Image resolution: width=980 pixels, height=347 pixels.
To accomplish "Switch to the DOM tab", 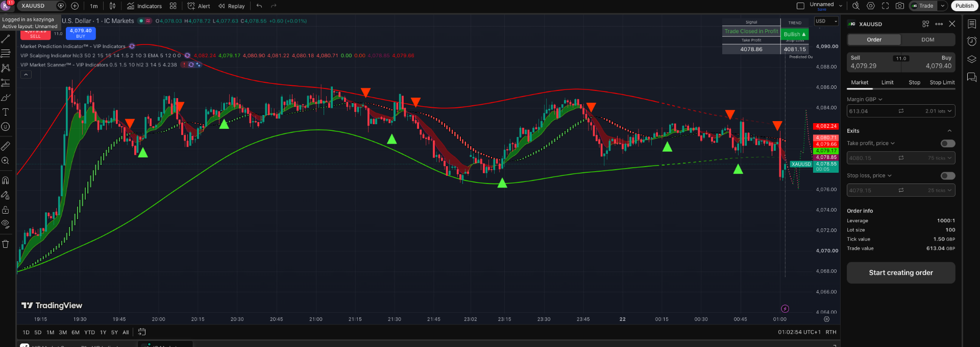I will click(928, 40).
